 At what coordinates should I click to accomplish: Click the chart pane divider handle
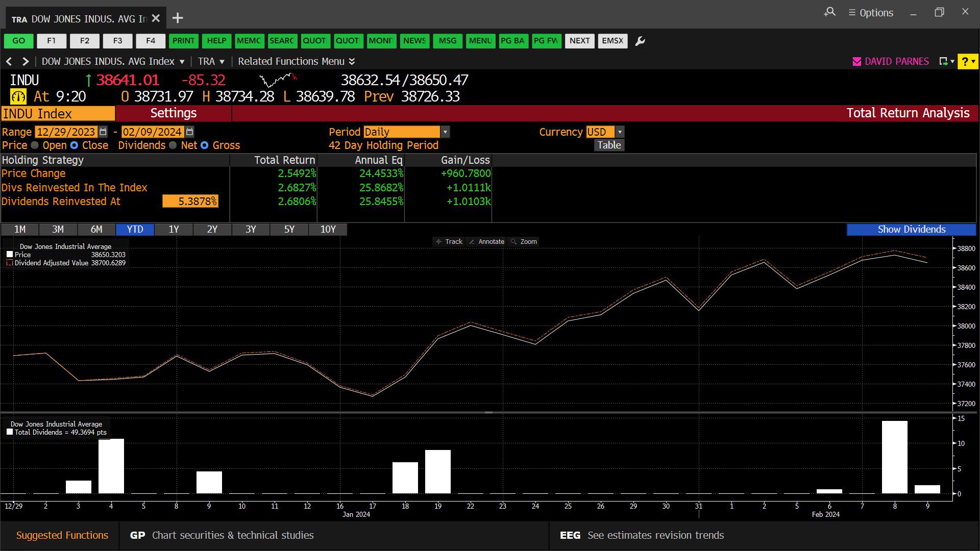[x=488, y=412]
